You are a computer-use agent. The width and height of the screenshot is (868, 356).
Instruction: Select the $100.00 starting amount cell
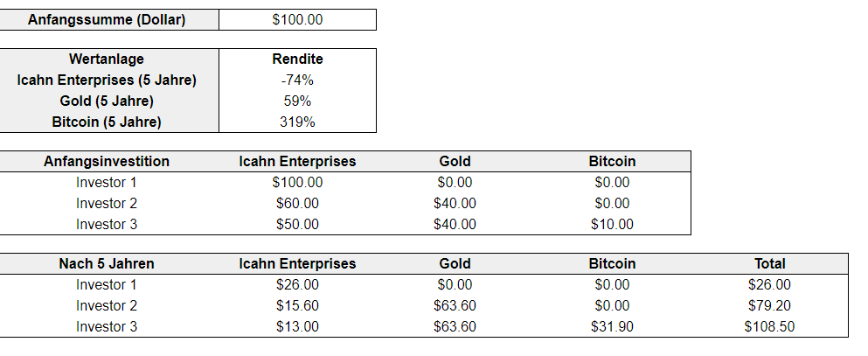click(x=297, y=20)
